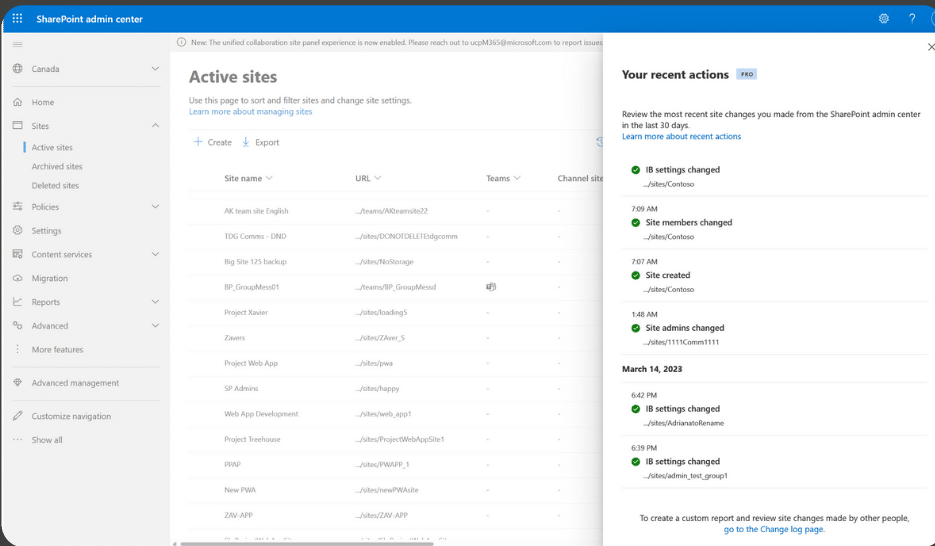This screenshot has width=935, height=546.
Task: Click green check icon beside Site admins changed
Action: (636, 328)
